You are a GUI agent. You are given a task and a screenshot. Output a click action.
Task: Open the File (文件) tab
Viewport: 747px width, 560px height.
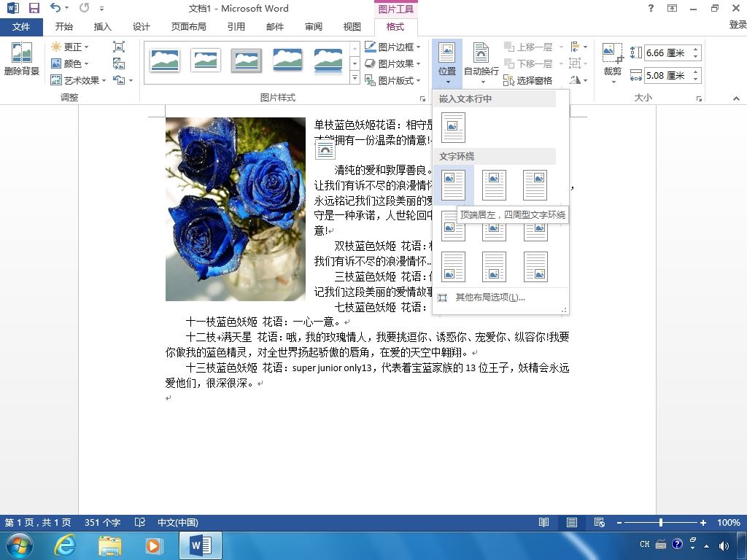coord(21,27)
